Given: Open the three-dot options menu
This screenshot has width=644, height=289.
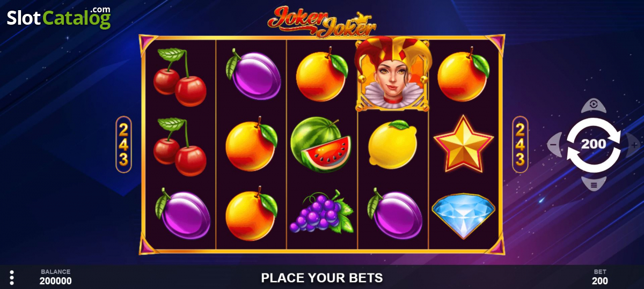Looking at the screenshot, I should pyautogui.click(x=12, y=277).
